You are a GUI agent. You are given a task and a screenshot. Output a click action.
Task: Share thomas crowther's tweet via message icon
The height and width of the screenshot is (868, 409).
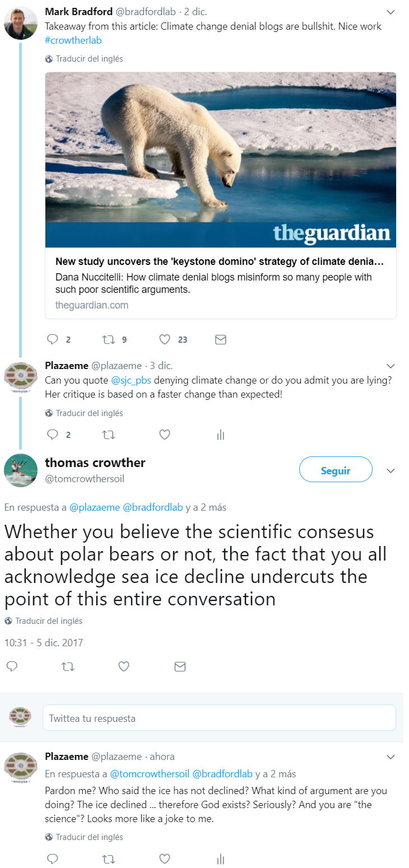tap(180, 666)
